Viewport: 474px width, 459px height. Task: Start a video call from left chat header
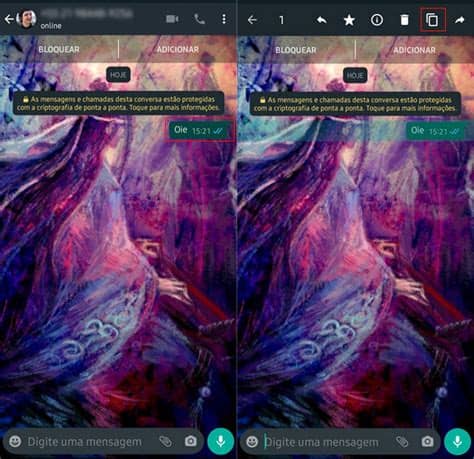(x=172, y=19)
